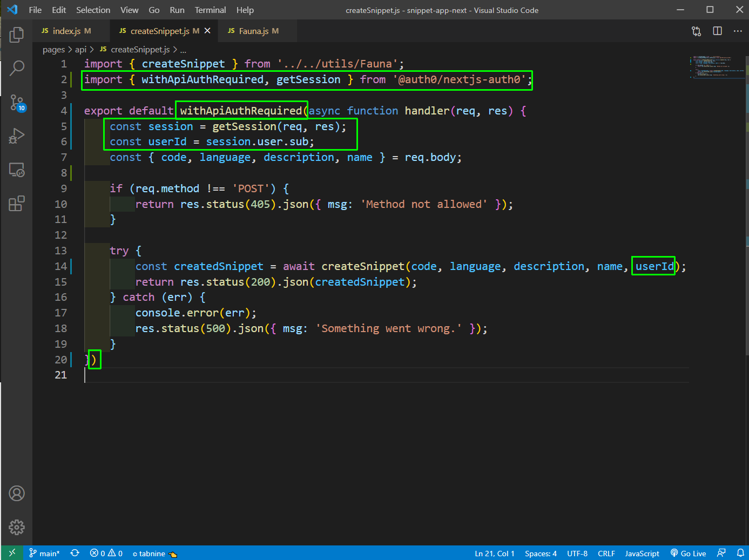The image size is (749, 560).
Task: Open the editor More Actions ellipsis
Action: [738, 31]
